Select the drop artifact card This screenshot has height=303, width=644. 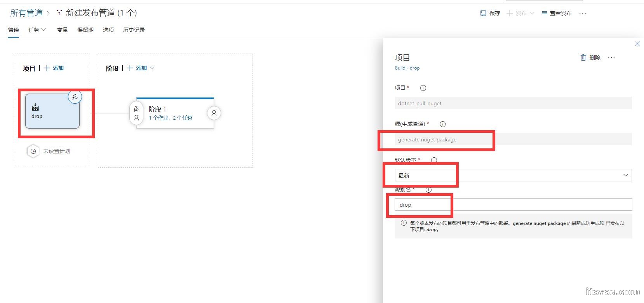point(52,111)
